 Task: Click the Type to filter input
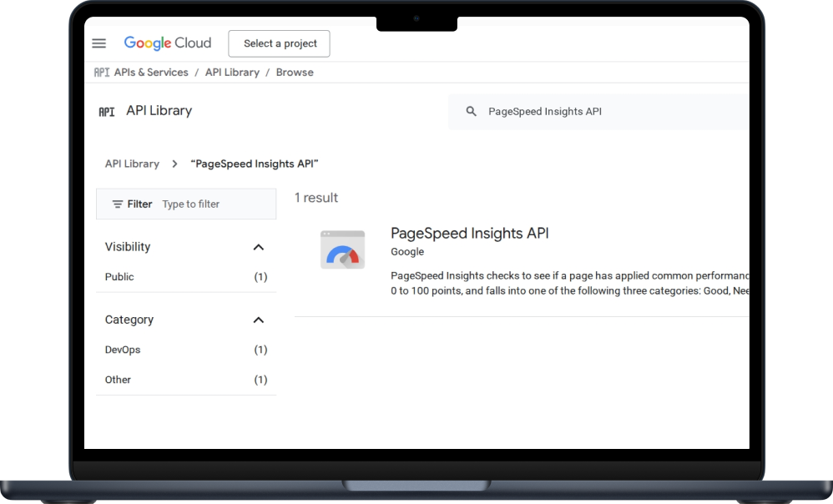[218, 204]
